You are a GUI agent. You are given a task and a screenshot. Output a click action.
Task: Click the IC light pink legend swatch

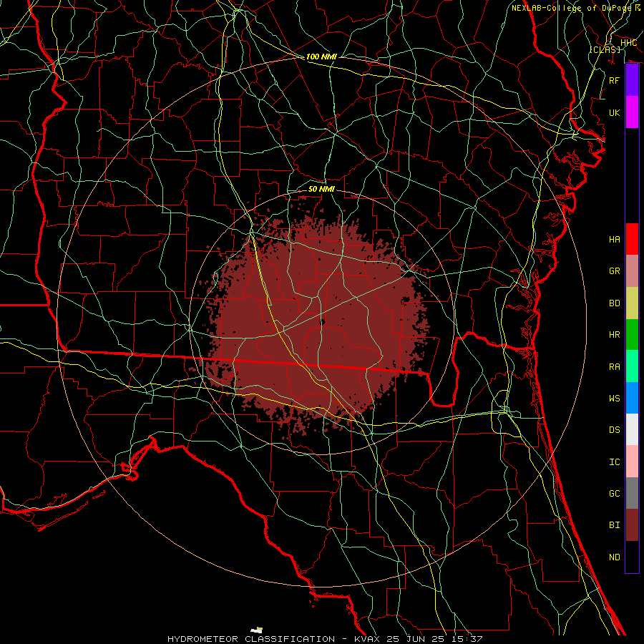632,462
